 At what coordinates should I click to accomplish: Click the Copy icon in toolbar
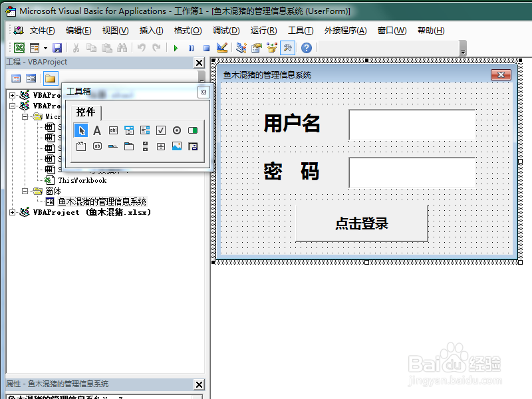click(91, 48)
